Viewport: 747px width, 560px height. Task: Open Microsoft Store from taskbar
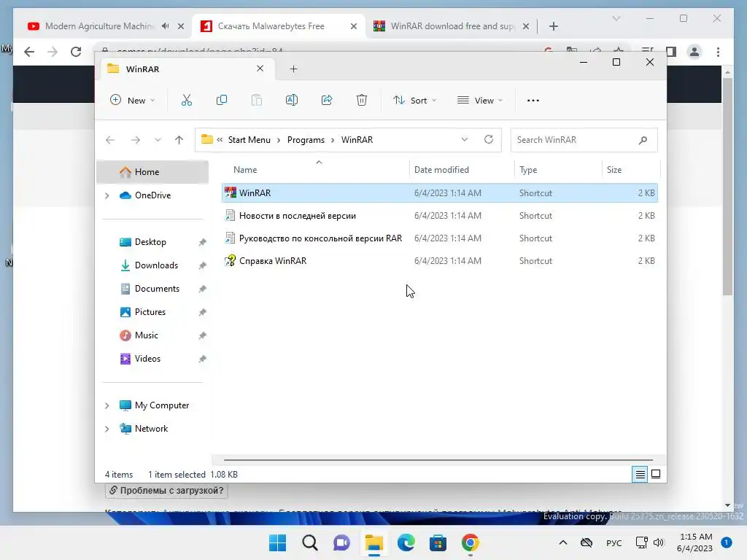(438, 542)
